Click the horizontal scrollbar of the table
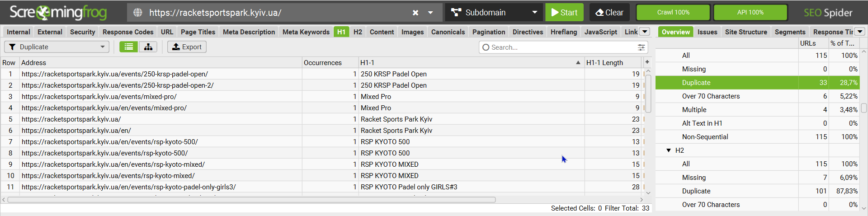This screenshot has height=216, width=868. [251, 199]
